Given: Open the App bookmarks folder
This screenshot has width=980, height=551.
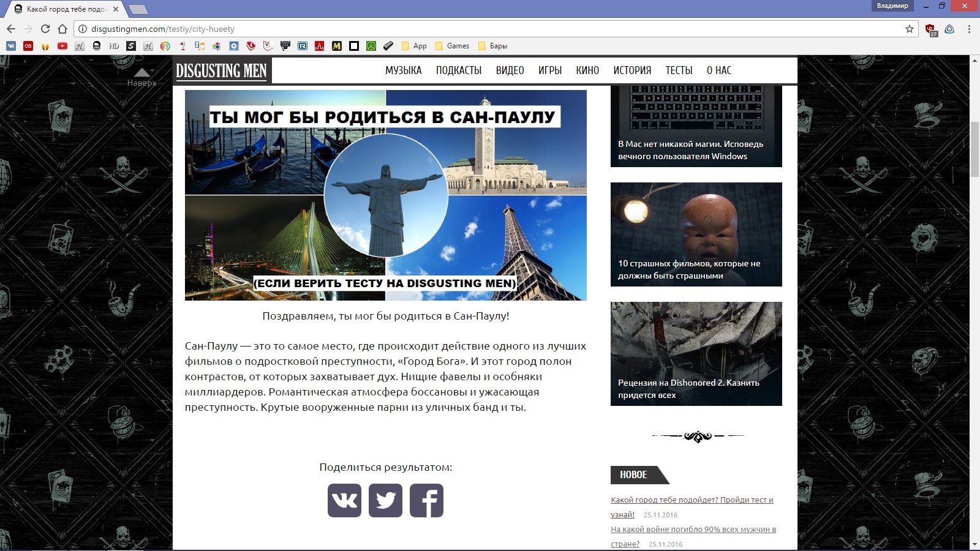Looking at the screenshot, I should click(414, 46).
